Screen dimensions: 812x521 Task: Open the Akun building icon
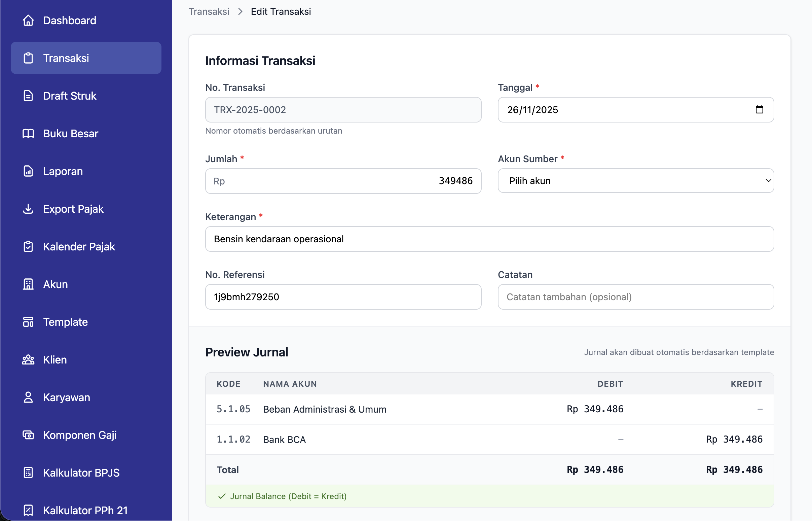[x=28, y=284]
